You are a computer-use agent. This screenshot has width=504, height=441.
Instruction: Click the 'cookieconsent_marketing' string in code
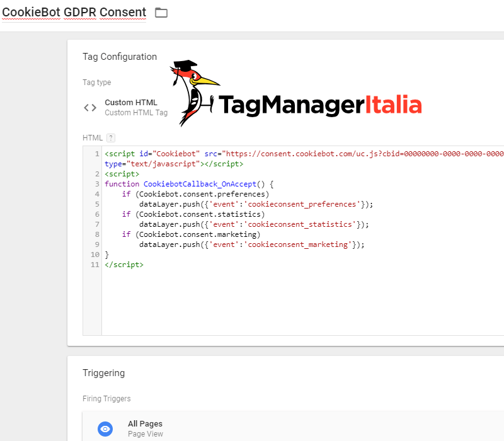tap(297, 244)
